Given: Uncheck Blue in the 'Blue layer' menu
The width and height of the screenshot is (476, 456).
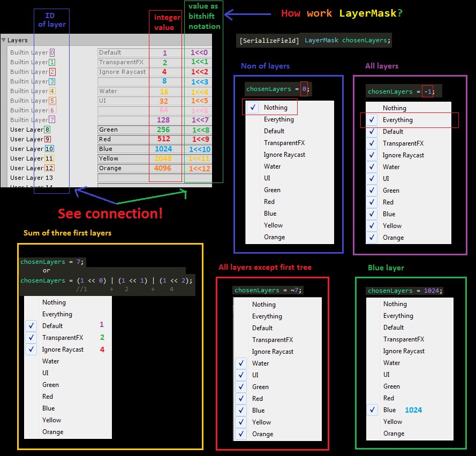Looking at the screenshot, I should [410, 410].
